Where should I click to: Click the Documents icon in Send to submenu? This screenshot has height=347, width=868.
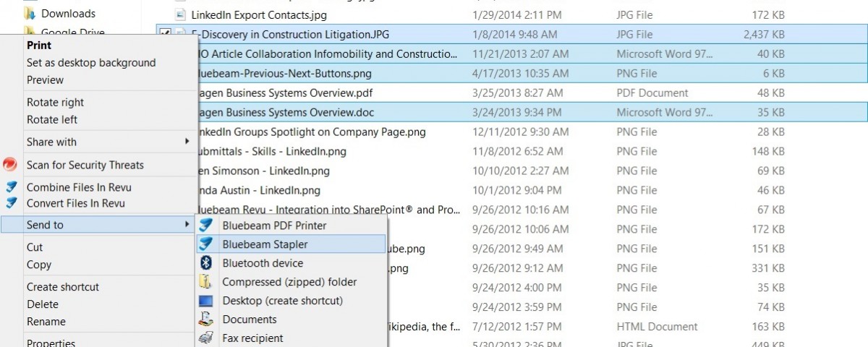(206, 319)
